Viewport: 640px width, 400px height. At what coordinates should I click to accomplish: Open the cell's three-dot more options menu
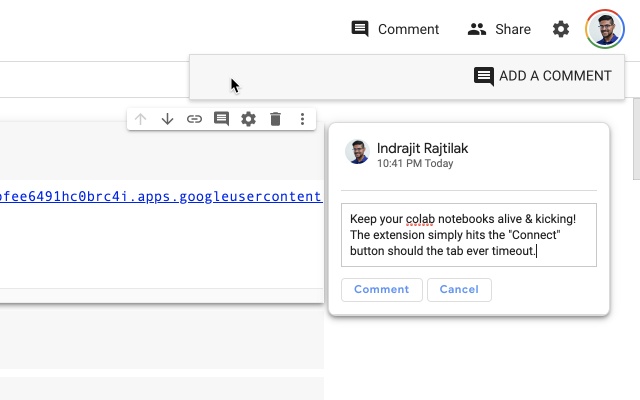(x=302, y=119)
